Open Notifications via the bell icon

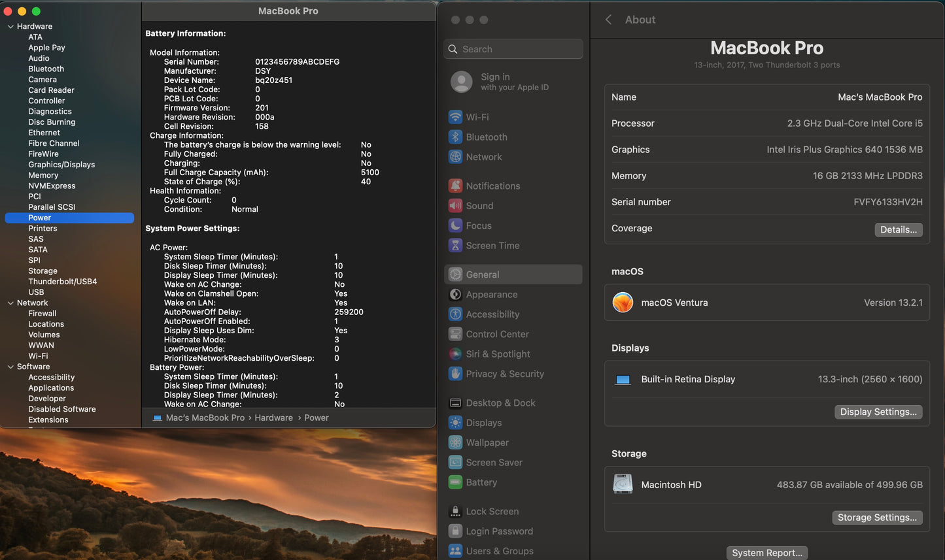tap(455, 186)
